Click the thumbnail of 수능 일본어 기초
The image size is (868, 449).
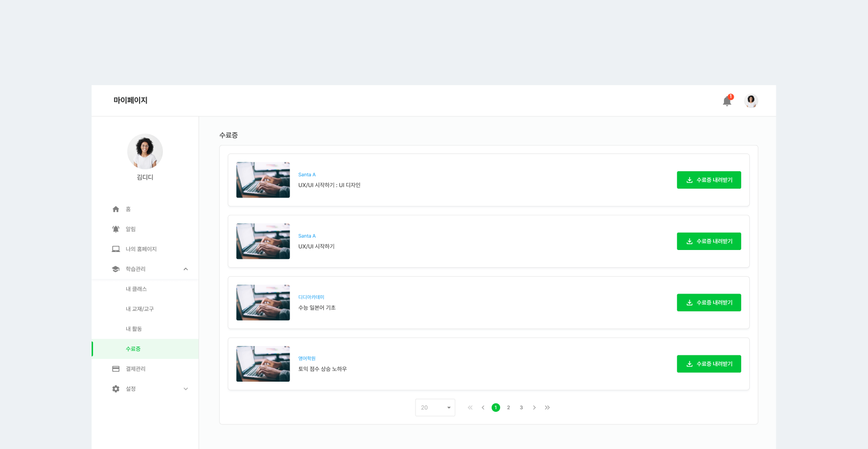[x=263, y=302]
